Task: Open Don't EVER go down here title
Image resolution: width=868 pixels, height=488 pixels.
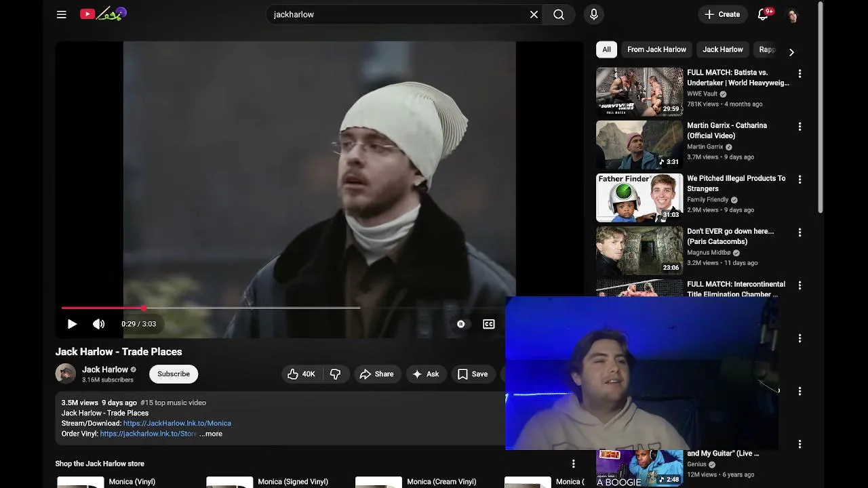Action: click(730, 237)
